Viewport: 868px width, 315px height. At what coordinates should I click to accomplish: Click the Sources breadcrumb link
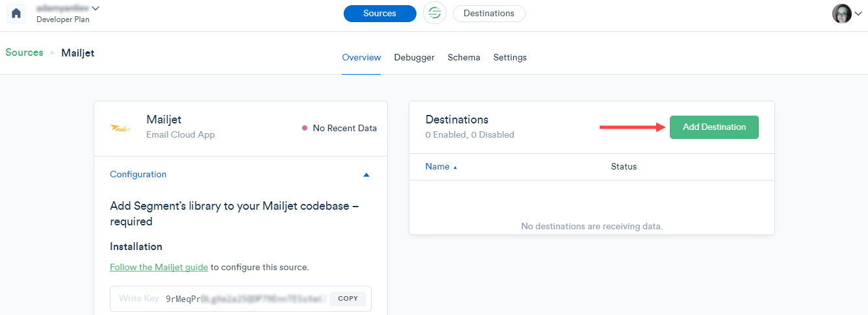coord(25,53)
